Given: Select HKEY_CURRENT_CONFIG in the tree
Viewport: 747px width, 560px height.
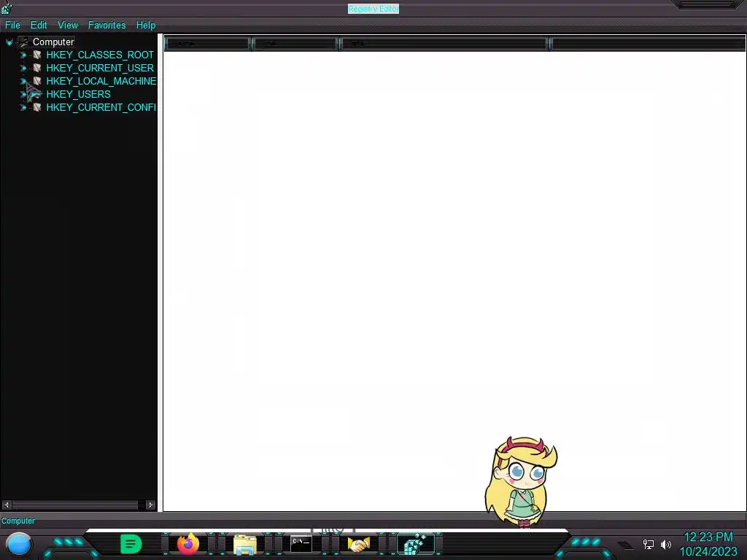Looking at the screenshot, I should click(x=101, y=108).
